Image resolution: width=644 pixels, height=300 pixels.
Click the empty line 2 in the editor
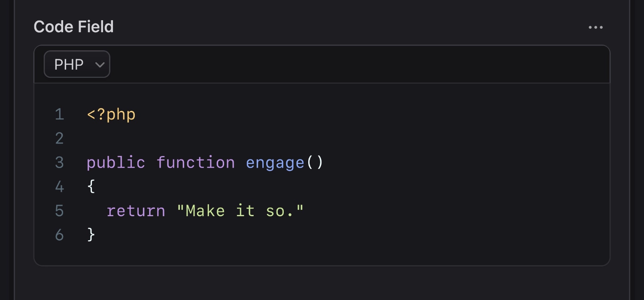coord(129,138)
